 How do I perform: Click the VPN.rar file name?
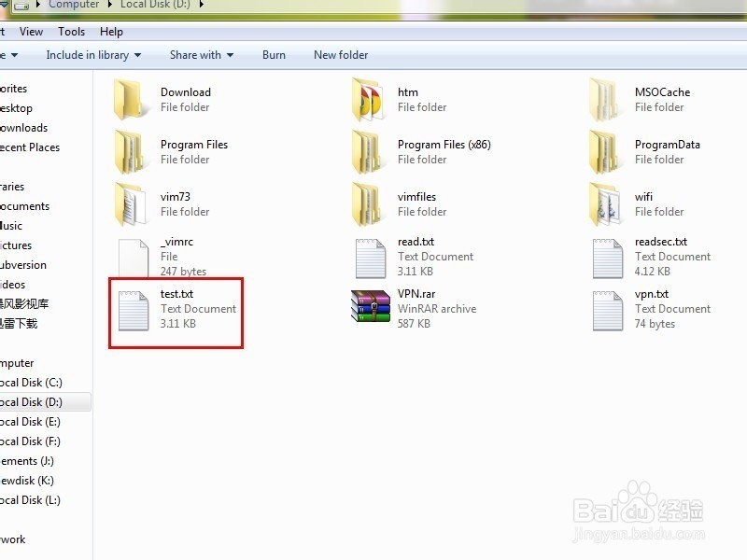coord(416,294)
